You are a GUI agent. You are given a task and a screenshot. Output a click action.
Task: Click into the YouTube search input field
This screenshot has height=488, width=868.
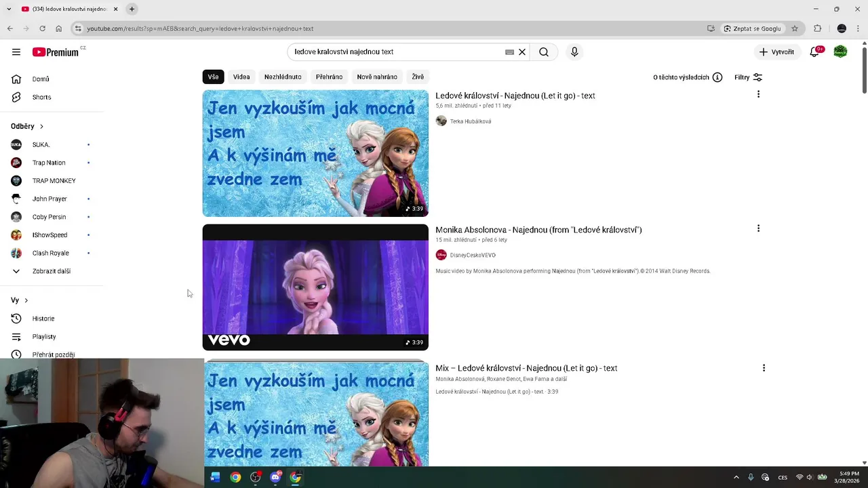[397, 52]
